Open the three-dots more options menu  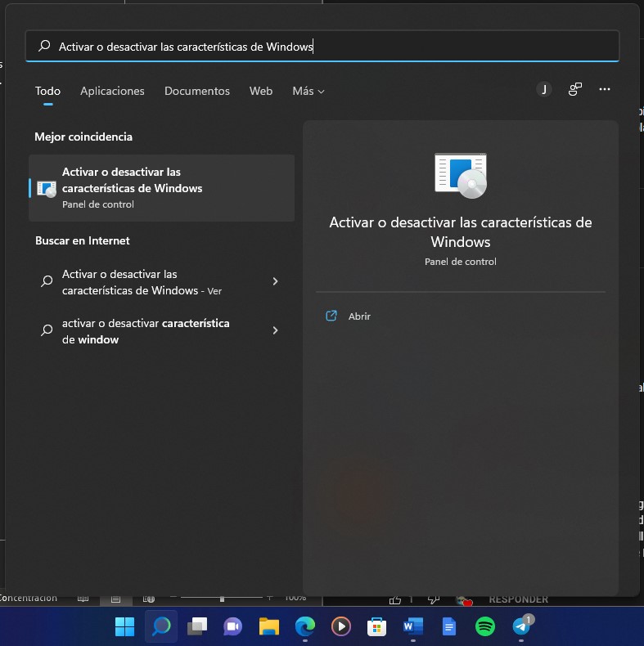605,89
